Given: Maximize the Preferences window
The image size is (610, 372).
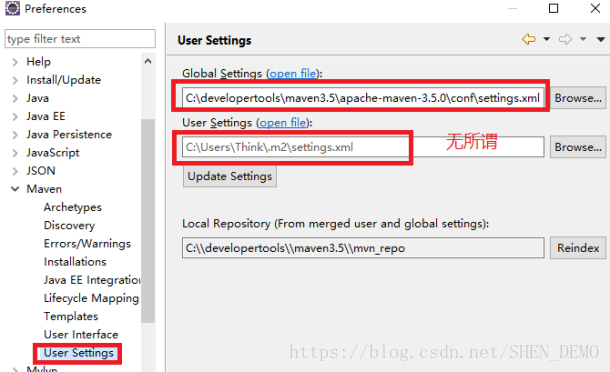Looking at the screenshot, I should [x=553, y=8].
